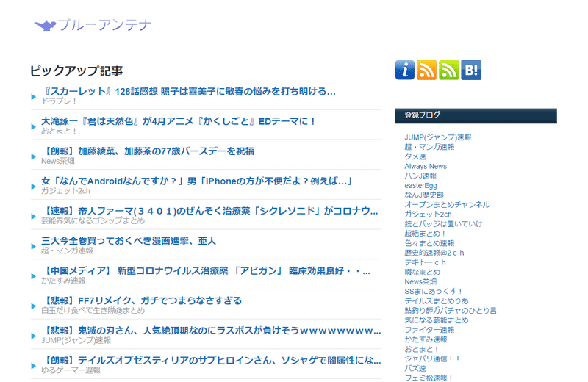
Task: Open ジャパリ通信！！ blog link
Action: pyautogui.click(x=431, y=358)
